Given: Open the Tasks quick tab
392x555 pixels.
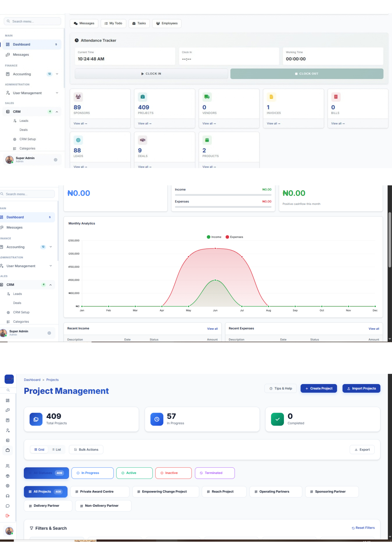Looking at the screenshot, I should (x=139, y=23).
